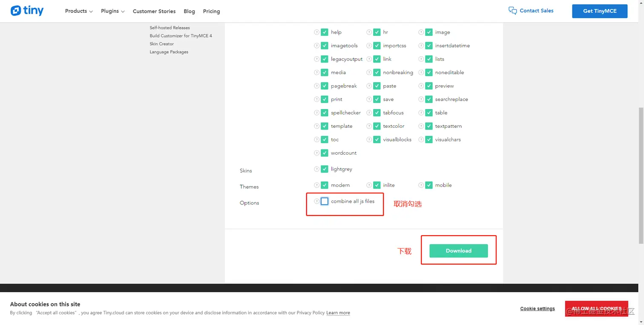Click the Tiny logo icon
The image size is (644, 325).
point(16,11)
